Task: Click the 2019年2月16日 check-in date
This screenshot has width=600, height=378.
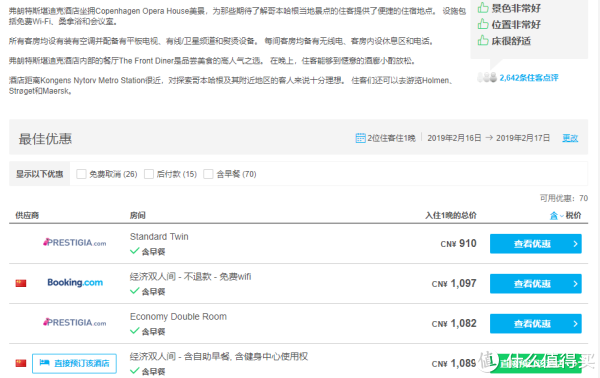Action: pos(454,138)
